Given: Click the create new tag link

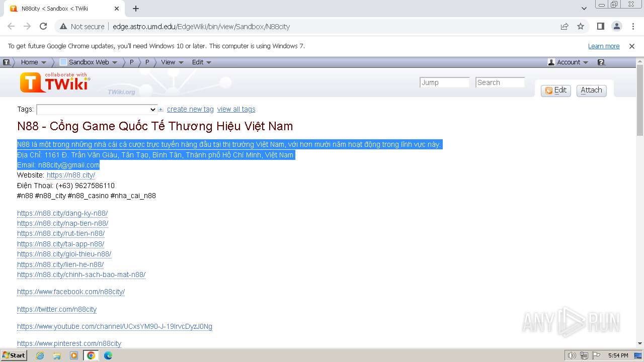Looking at the screenshot, I should click(190, 109).
